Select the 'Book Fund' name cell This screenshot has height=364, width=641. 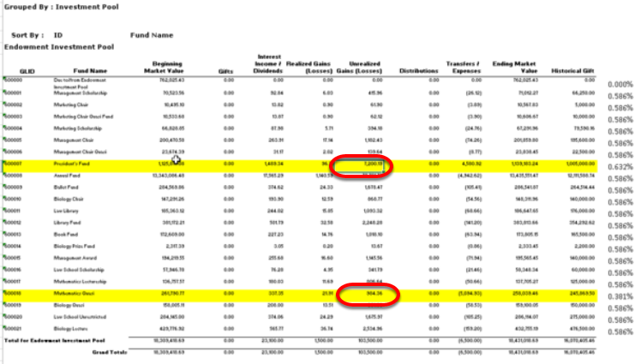click(65, 235)
